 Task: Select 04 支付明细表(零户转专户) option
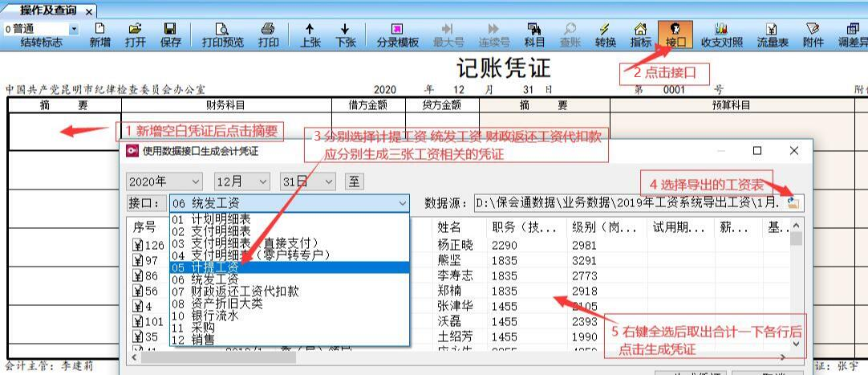point(289,255)
